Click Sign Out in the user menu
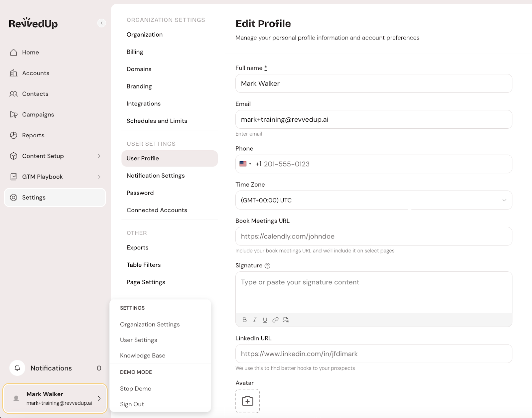The image size is (532, 418). pos(132,404)
